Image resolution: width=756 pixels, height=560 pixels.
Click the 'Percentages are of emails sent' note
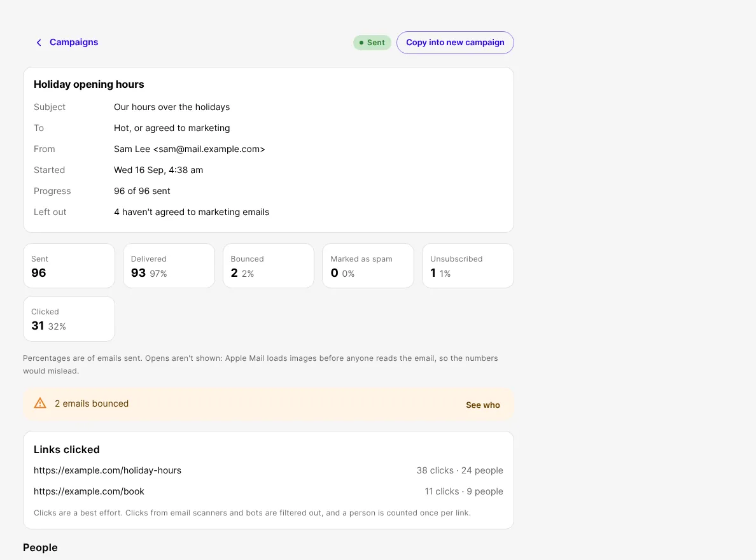[x=260, y=365]
